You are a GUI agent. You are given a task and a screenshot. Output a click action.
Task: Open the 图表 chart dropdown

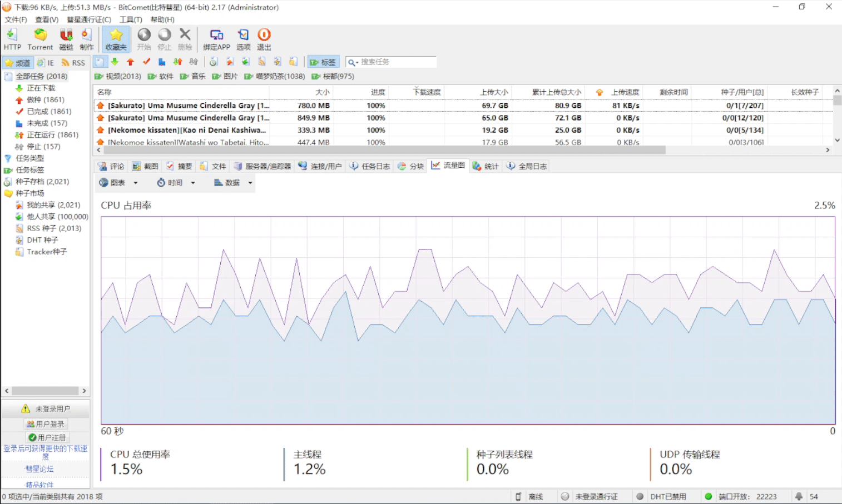118,183
